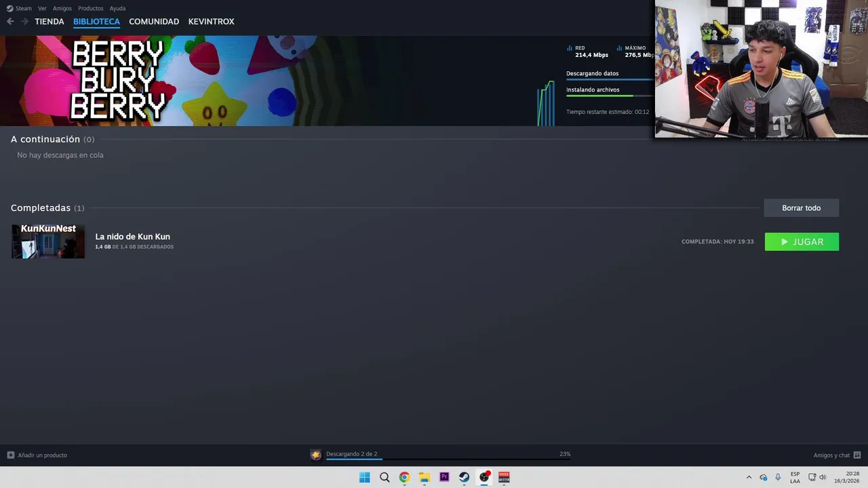
Task: Click the Borrar todo button
Action: click(801, 208)
